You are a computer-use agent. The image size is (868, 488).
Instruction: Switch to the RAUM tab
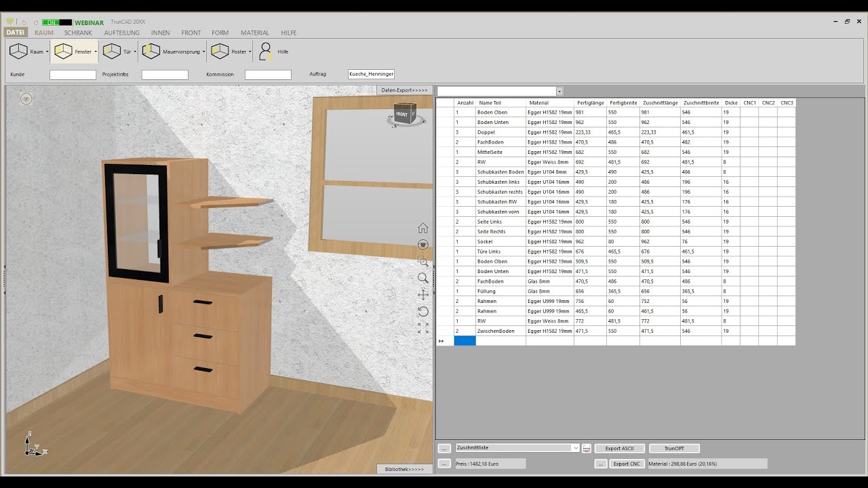[x=44, y=33]
